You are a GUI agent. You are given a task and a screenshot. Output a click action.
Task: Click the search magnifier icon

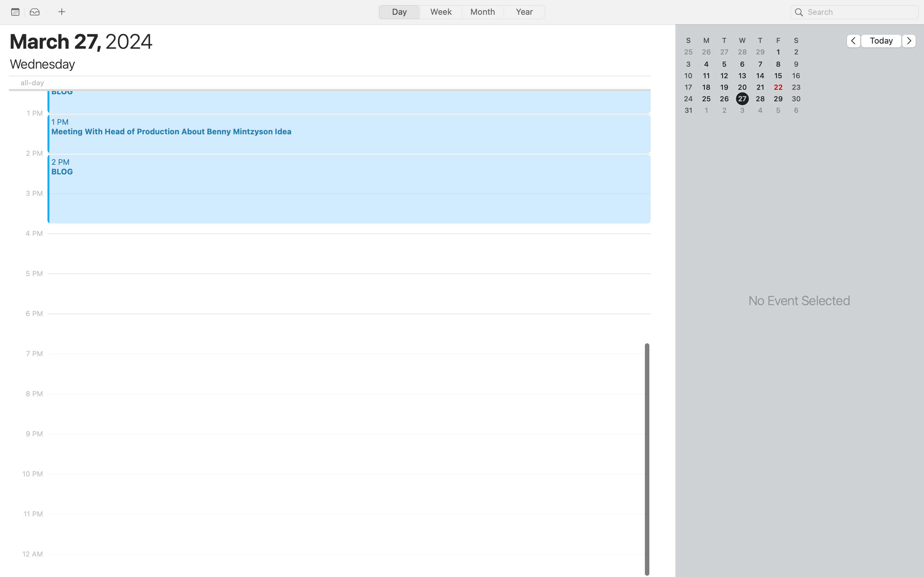799,12
